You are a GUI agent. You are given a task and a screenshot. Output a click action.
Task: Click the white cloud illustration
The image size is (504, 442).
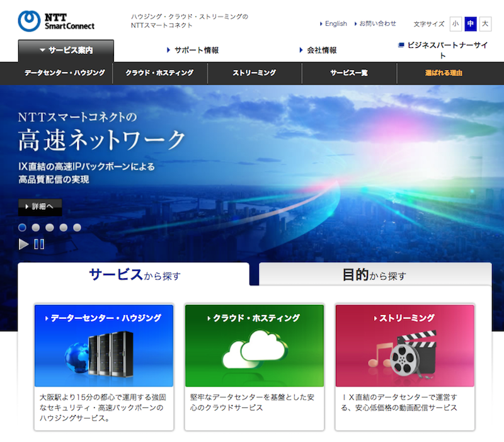point(255,349)
